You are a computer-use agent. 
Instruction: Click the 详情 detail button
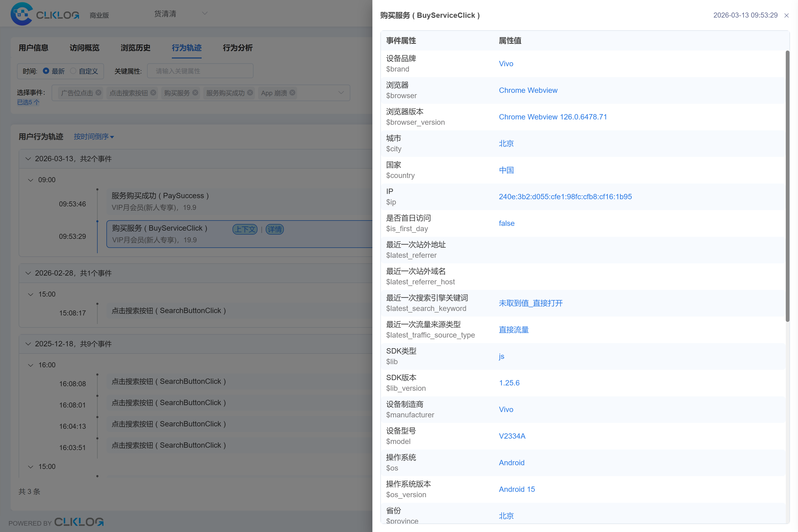tap(275, 229)
